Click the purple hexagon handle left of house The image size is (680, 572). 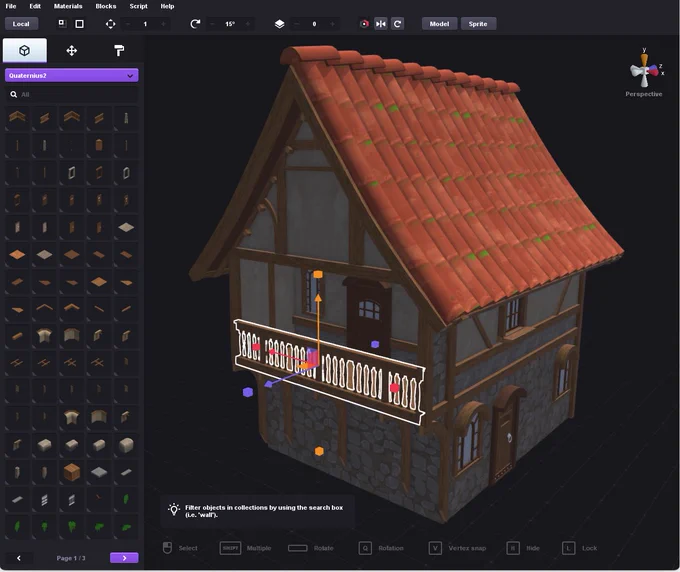pyautogui.click(x=248, y=392)
